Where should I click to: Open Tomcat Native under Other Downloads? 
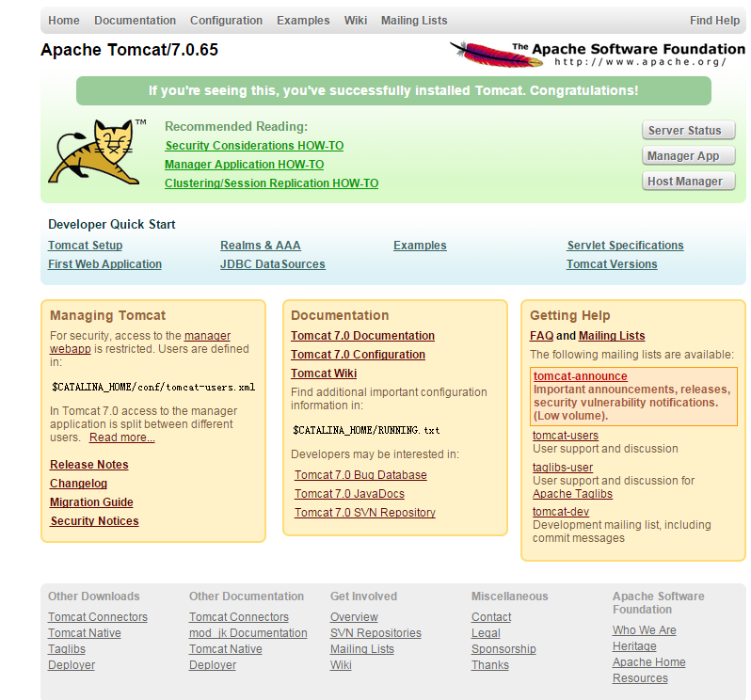point(85,633)
